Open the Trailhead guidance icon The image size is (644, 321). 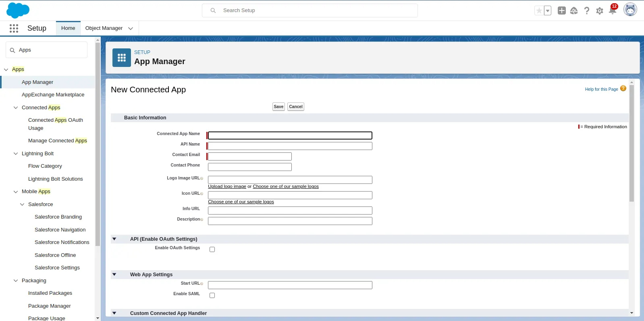coord(574,11)
